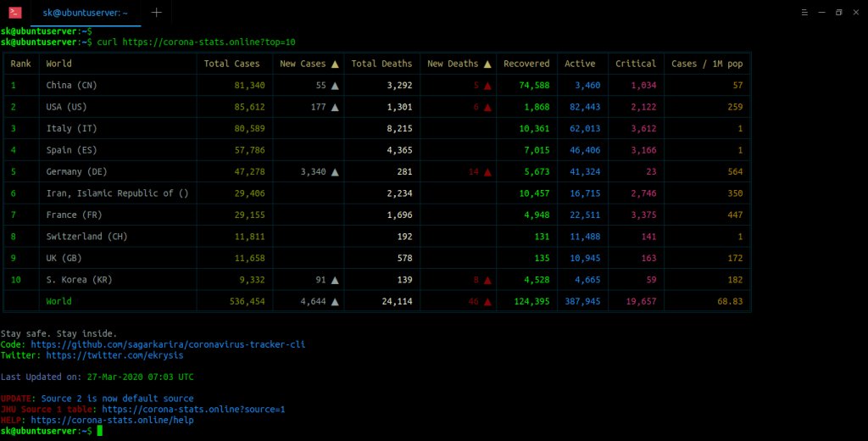
Task: Click the yellow triangle in New Deaths header
Action: pyautogui.click(x=487, y=64)
